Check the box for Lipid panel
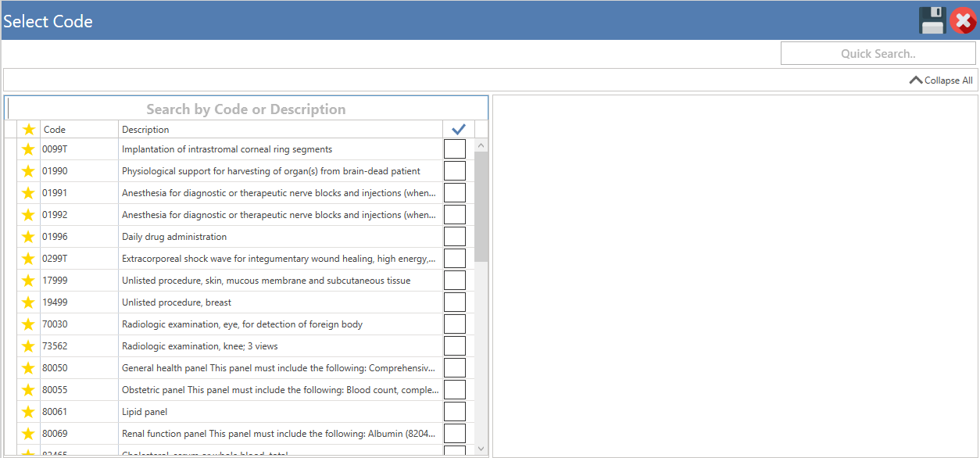 [455, 412]
